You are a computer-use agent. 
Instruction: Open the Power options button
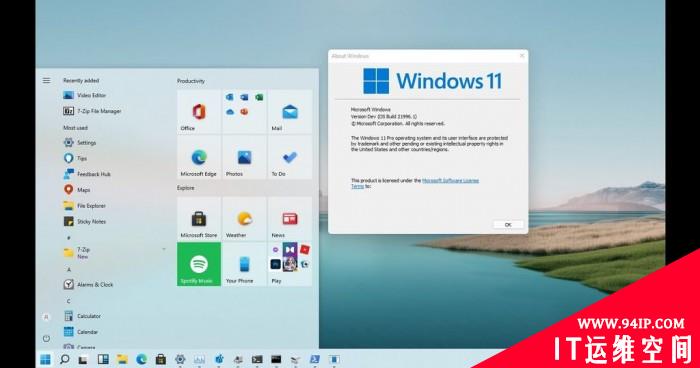point(46,339)
